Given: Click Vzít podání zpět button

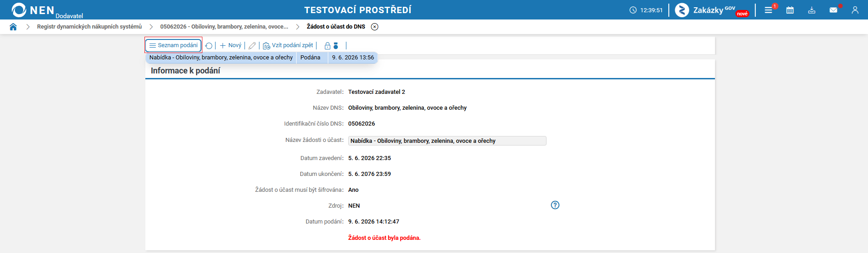Looking at the screenshot, I should coord(288,45).
